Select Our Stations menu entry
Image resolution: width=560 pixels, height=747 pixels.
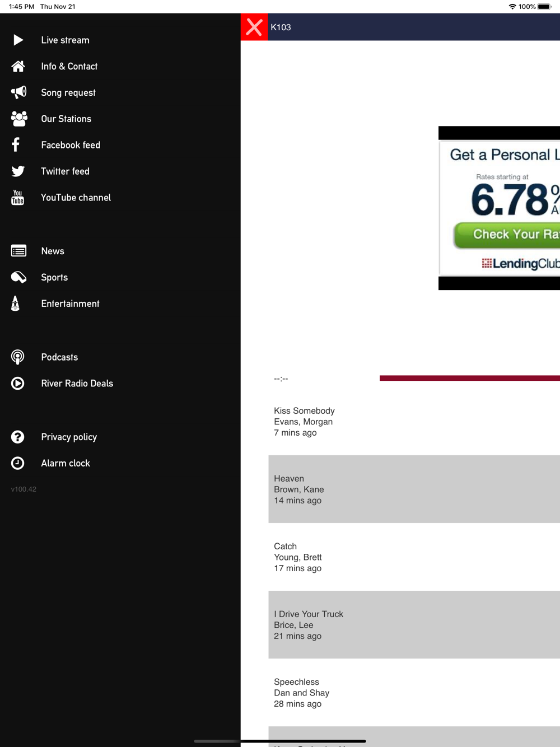pos(66,119)
